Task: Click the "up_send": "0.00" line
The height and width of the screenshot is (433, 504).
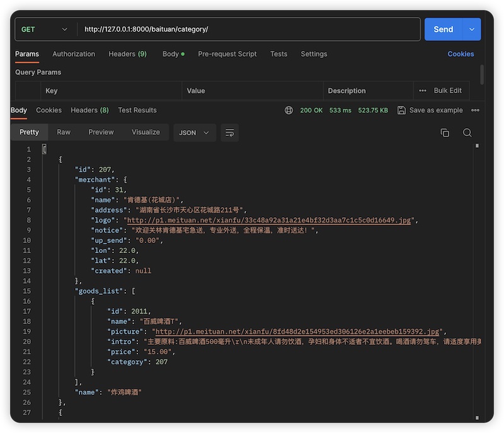Action: (x=127, y=240)
